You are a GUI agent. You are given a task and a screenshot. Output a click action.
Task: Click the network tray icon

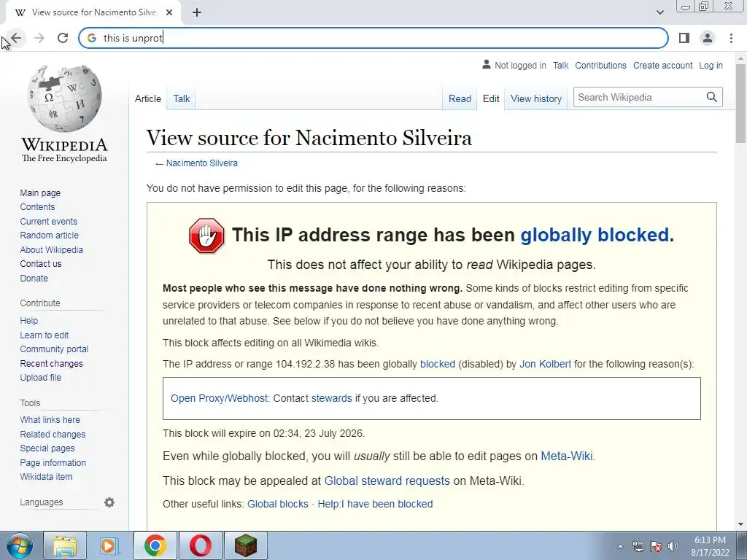coord(638,546)
